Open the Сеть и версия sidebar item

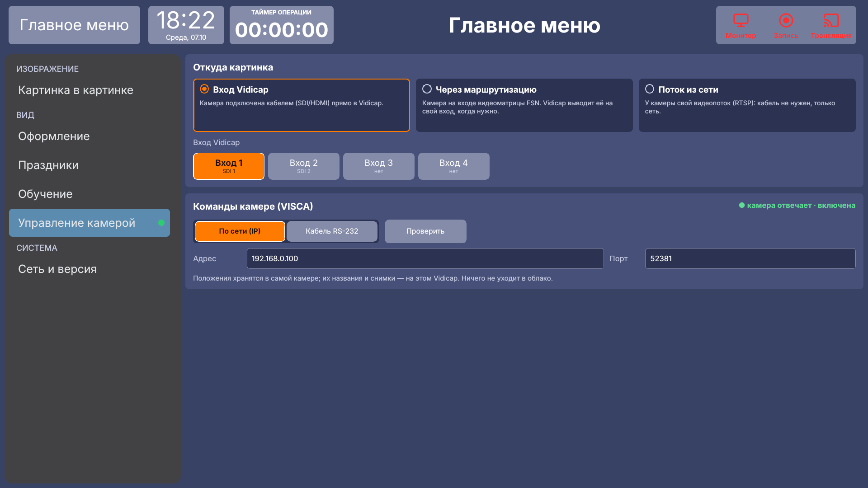[90, 269]
